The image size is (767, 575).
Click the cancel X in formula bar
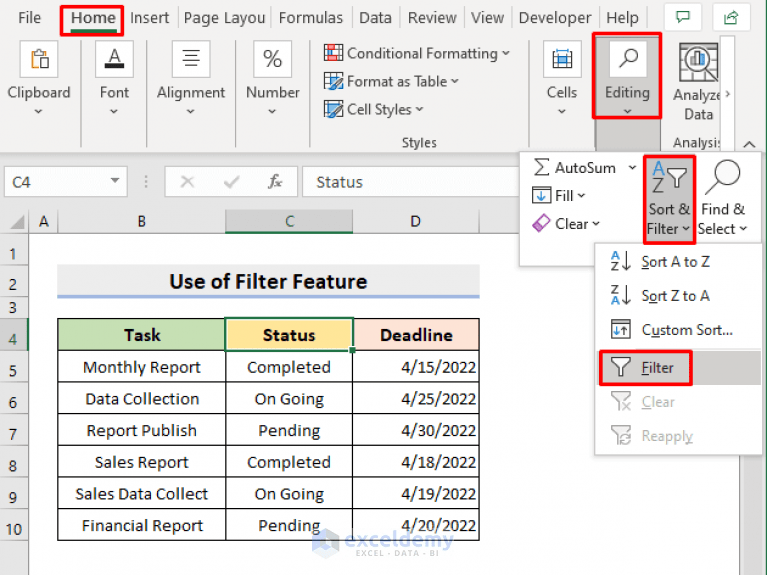pyautogui.click(x=187, y=182)
